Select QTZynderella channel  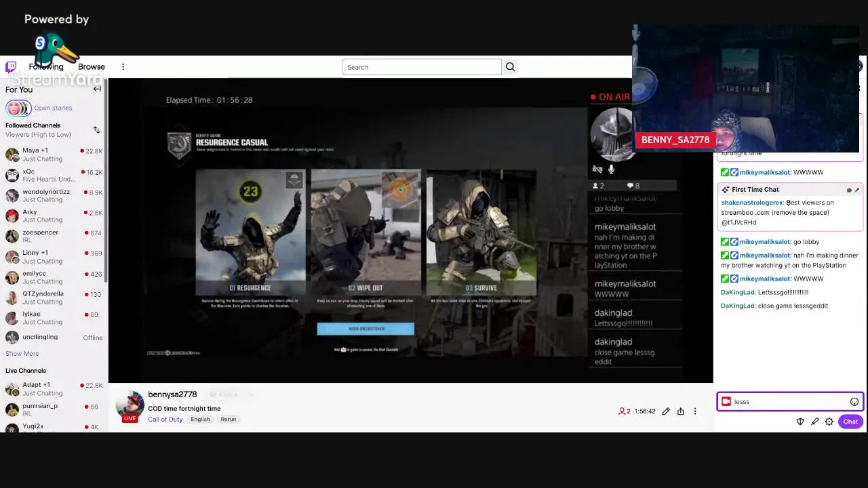[54, 298]
